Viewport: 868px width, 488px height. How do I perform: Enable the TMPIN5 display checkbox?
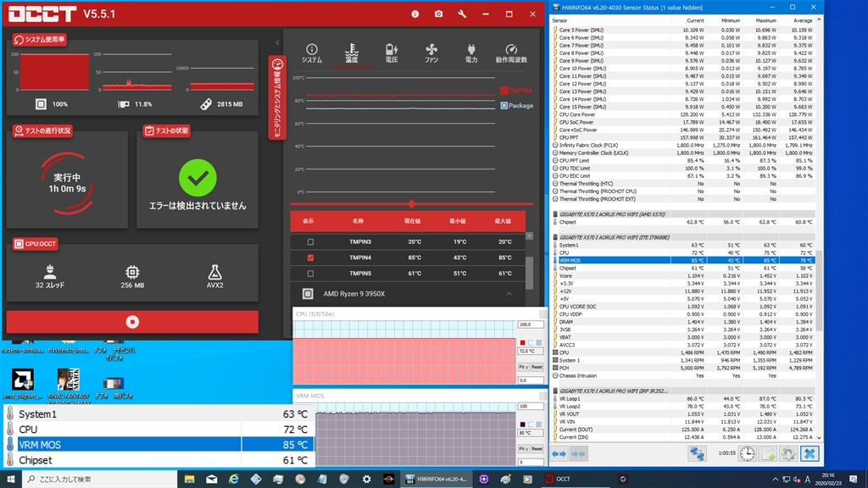(x=310, y=274)
